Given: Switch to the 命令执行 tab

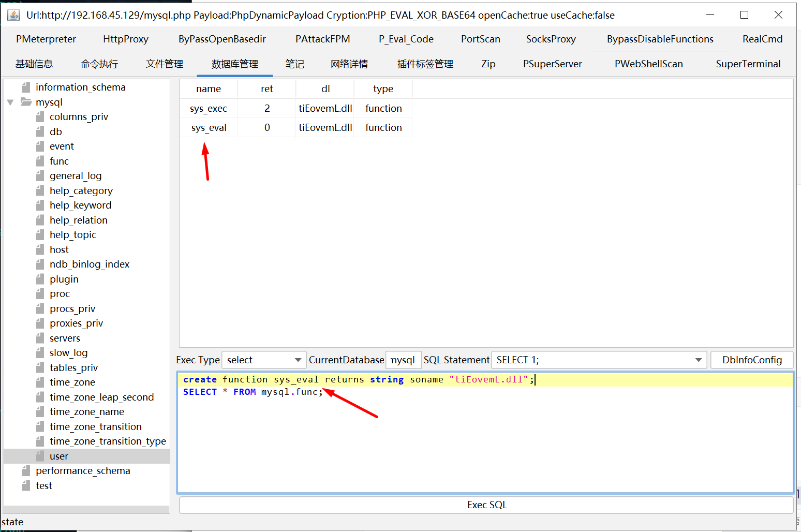Looking at the screenshot, I should (x=99, y=64).
